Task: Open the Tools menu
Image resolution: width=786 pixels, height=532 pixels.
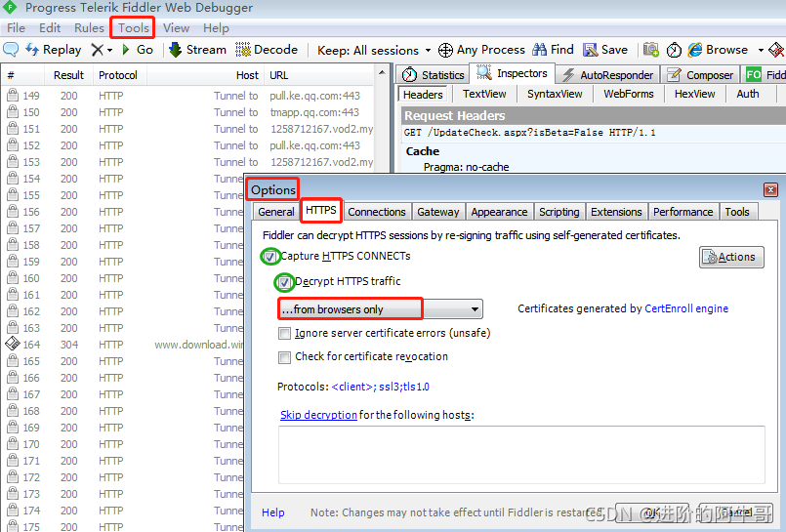Action: (133, 28)
